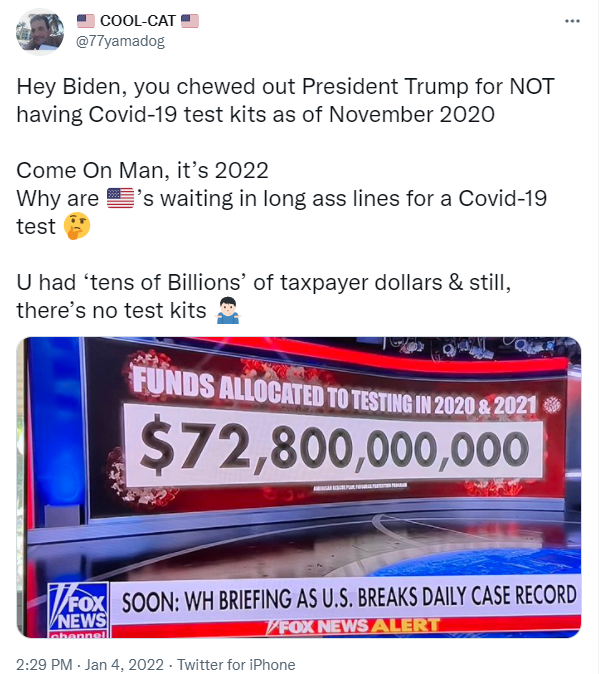Open the 'Twitter for iPhone' source link
The width and height of the screenshot is (607, 674).
tap(236, 665)
